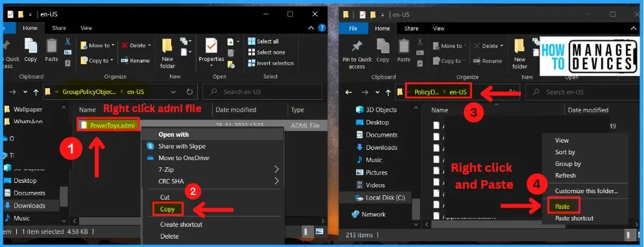Click Date modified column header in left window
The width and height of the screenshot is (644, 247).
235,110
